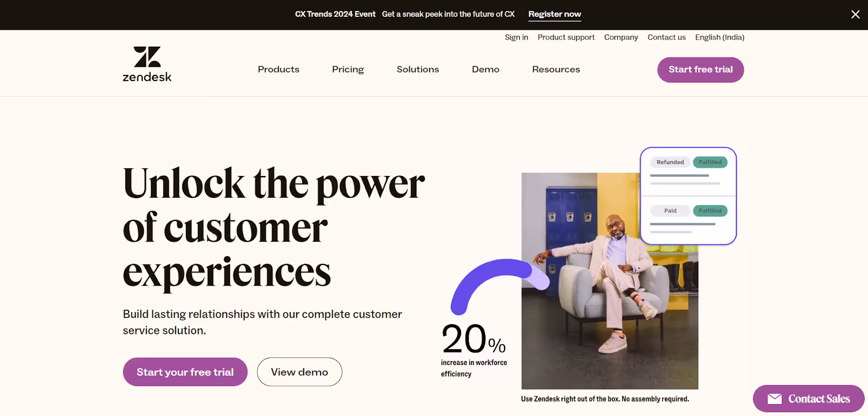The height and width of the screenshot is (416, 868).
Task: Click the hero photo of seated man
Action: point(610,281)
